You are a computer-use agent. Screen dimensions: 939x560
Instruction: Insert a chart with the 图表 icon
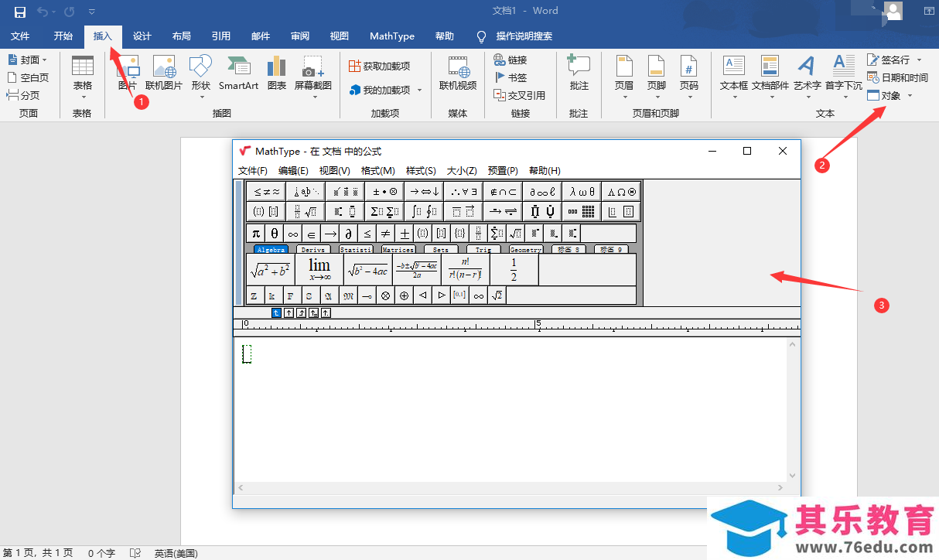(x=276, y=73)
